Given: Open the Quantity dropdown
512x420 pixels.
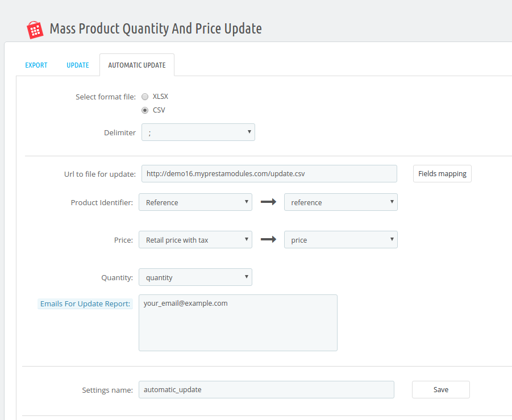Looking at the screenshot, I should (195, 277).
